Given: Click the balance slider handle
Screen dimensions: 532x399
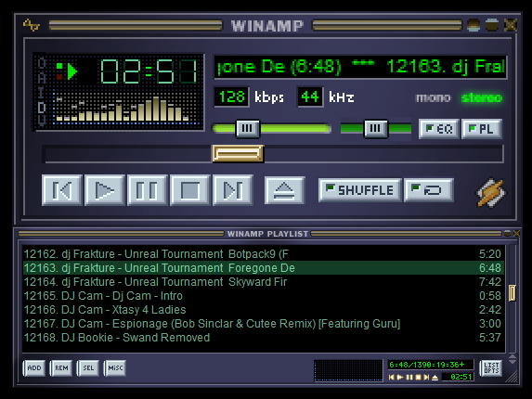Looking at the screenshot, I should pyautogui.click(x=376, y=128).
